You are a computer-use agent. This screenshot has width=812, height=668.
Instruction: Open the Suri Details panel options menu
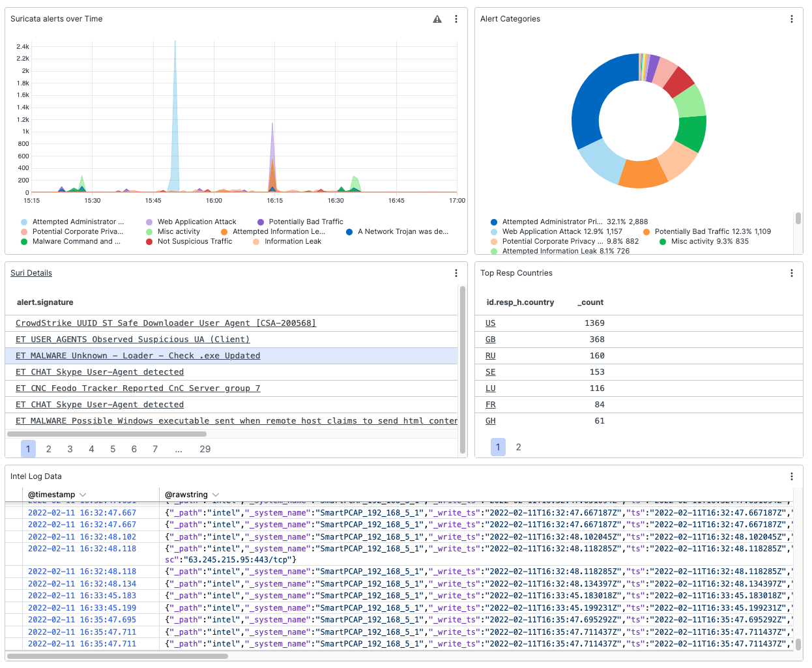coord(456,274)
